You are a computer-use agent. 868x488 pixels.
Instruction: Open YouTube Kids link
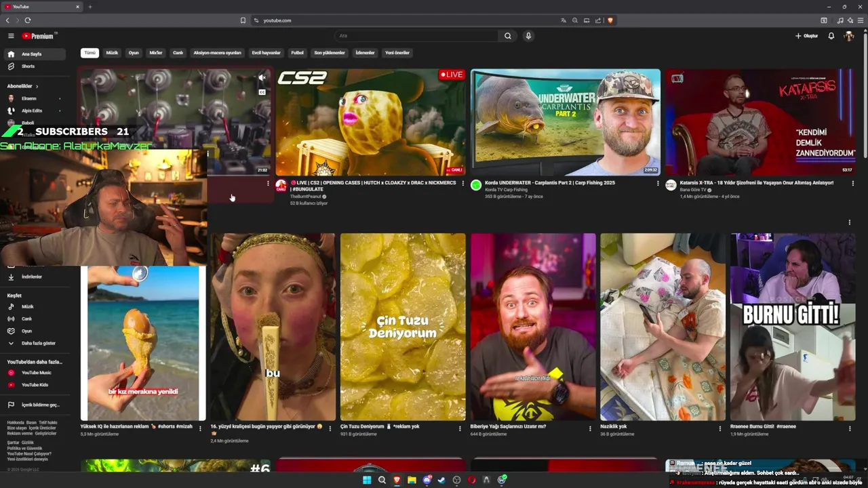35,385
